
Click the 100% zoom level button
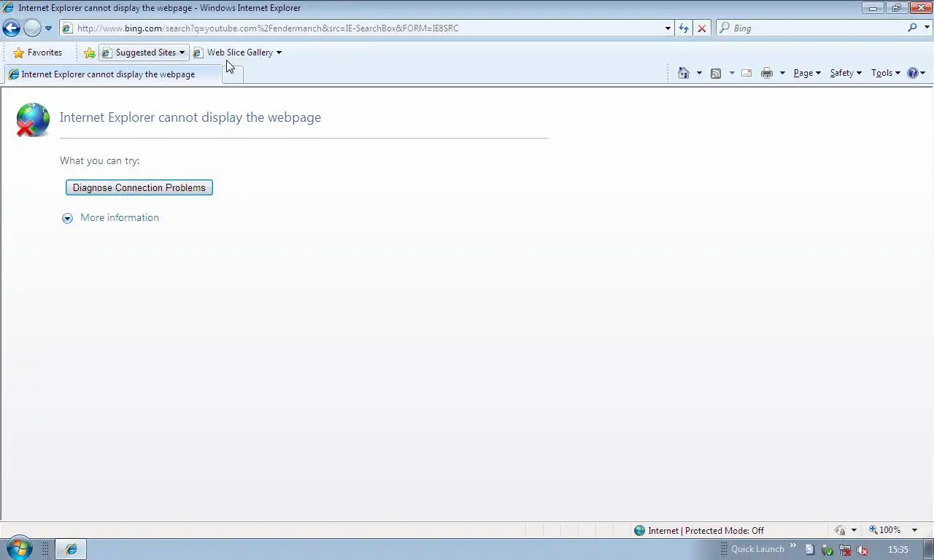tap(884, 530)
